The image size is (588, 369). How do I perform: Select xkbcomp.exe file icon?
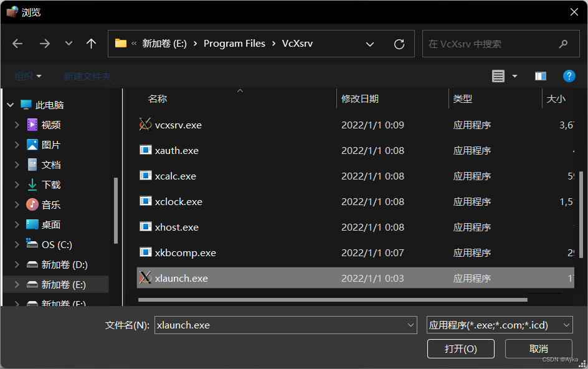(x=146, y=252)
